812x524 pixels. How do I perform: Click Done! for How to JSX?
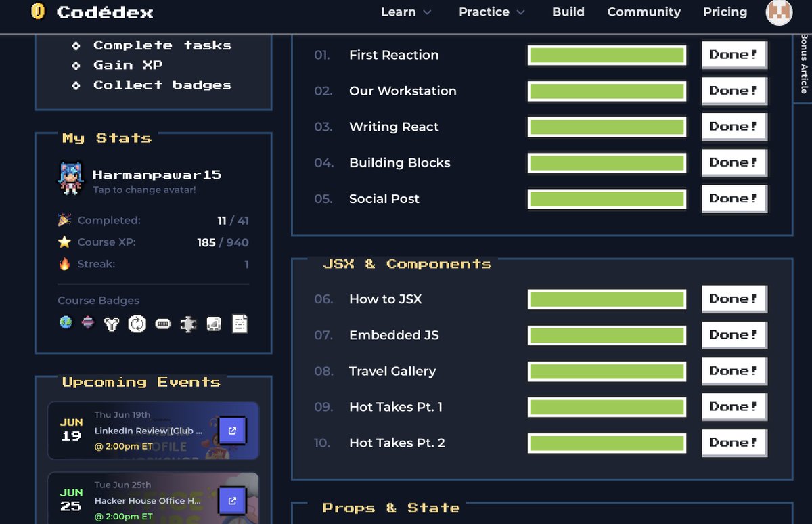[x=734, y=299]
